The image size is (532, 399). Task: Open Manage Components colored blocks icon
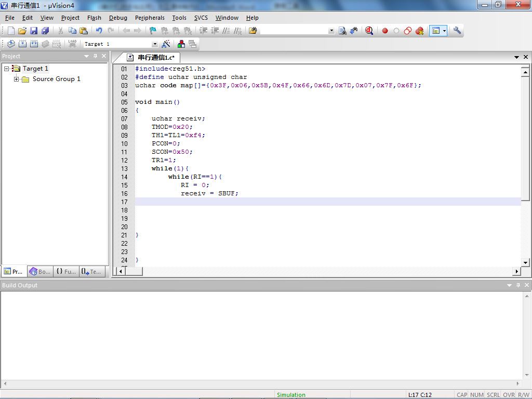[x=181, y=44]
